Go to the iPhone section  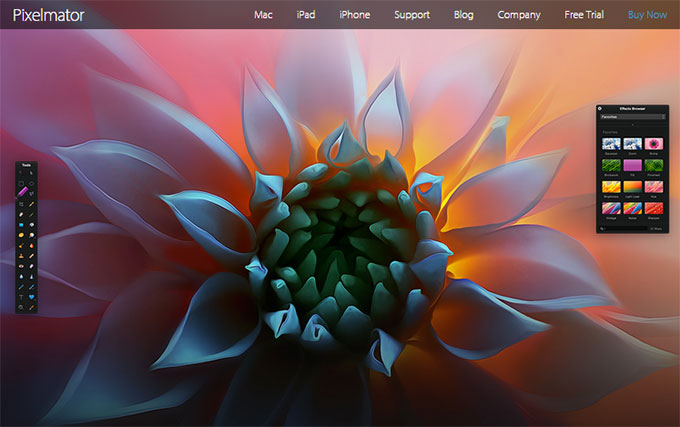[354, 15]
